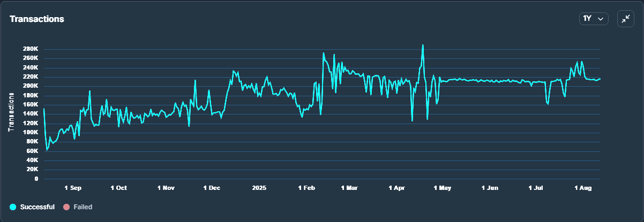Click the 1 Aug x-axis label
The height and width of the screenshot is (222, 644).
583,188
